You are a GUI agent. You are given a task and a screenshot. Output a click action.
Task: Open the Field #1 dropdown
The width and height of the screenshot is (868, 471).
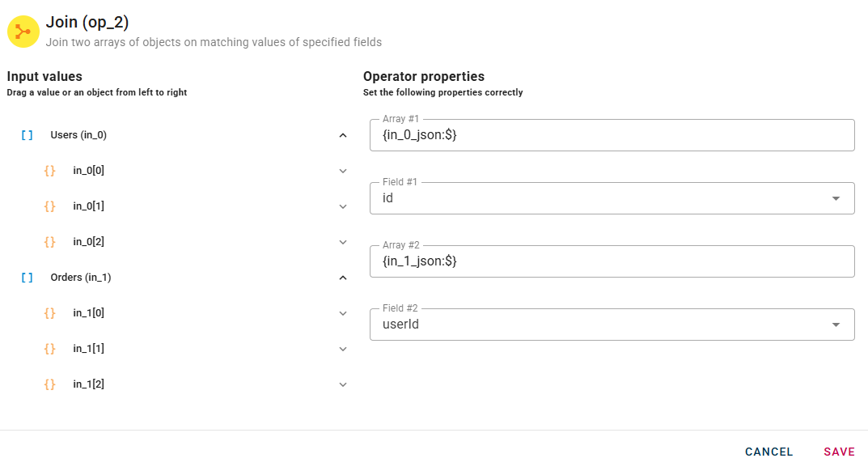836,198
